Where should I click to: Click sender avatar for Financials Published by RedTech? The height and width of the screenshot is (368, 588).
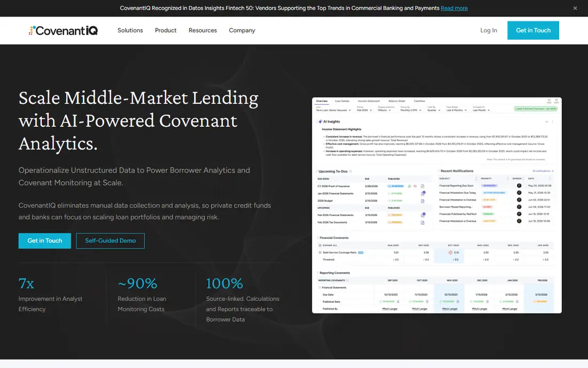[x=519, y=214]
